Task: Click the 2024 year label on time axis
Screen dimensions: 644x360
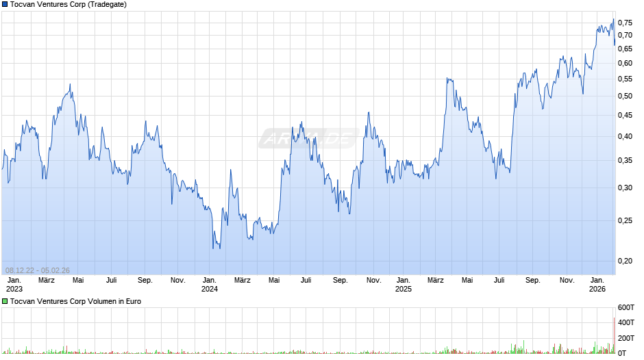Action: (x=210, y=289)
